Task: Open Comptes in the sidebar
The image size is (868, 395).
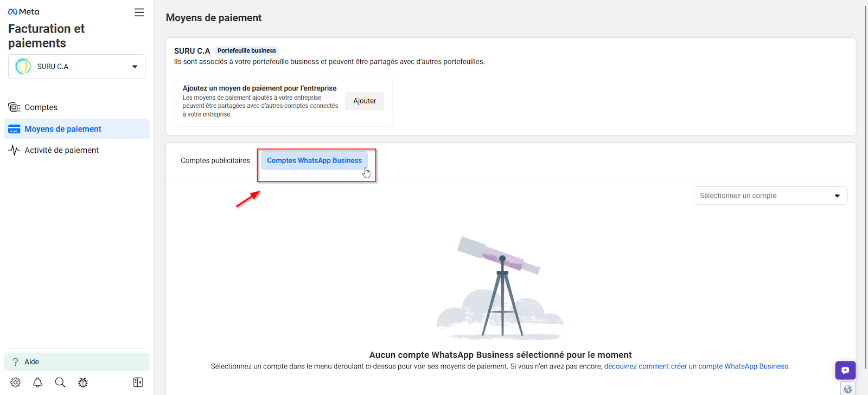Action: point(76,107)
